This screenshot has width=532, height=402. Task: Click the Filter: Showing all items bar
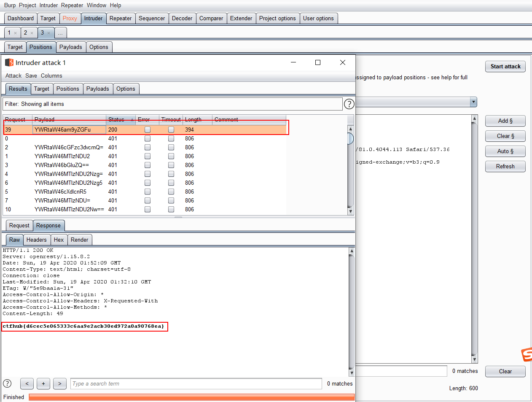pos(172,104)
